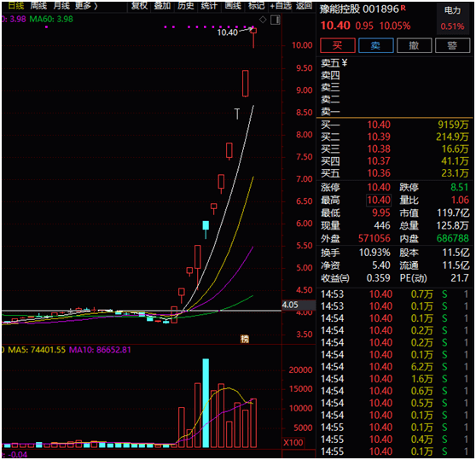The image size is (476, 460).
Task: Click the blue 卖 sell button
Action: point(376,45)
